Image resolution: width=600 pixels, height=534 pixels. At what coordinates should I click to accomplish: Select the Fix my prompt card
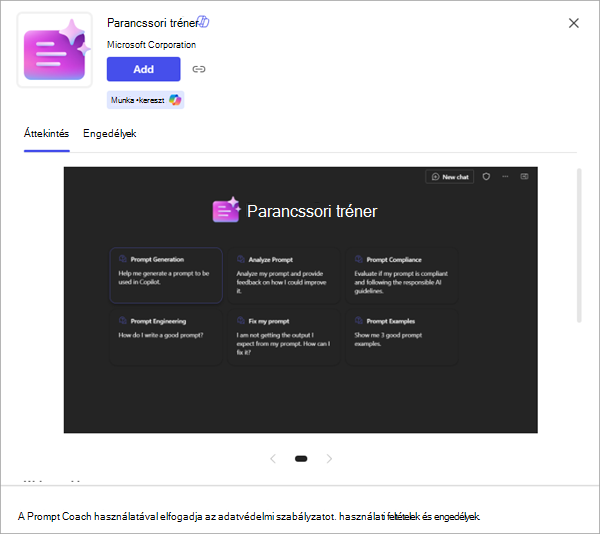[284, 337]
